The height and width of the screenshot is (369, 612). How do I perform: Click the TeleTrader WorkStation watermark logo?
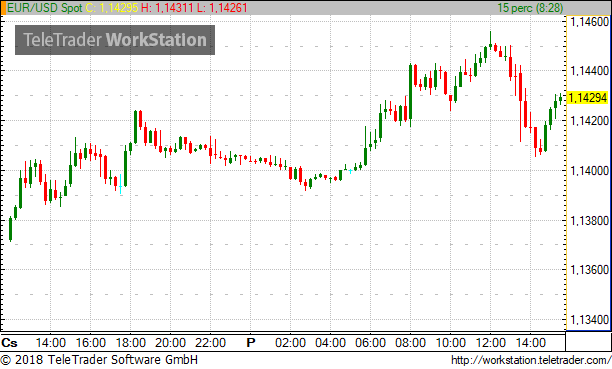[115, 40]
